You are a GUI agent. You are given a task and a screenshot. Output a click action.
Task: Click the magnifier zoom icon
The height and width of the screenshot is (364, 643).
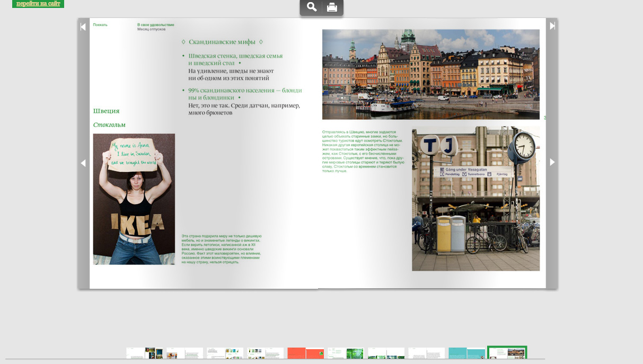[312, 7]
